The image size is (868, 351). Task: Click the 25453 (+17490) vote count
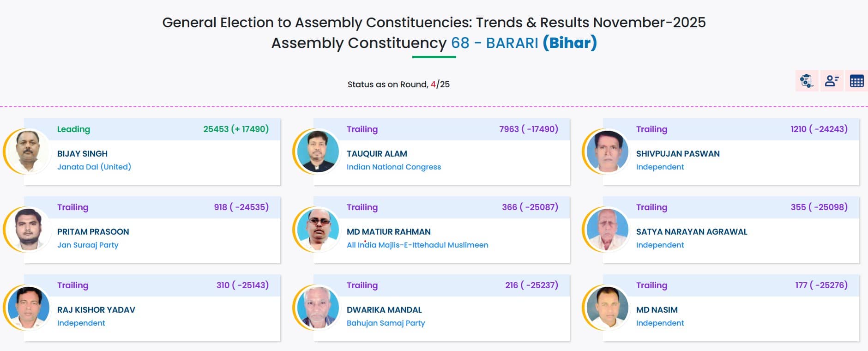pos(235,129)
